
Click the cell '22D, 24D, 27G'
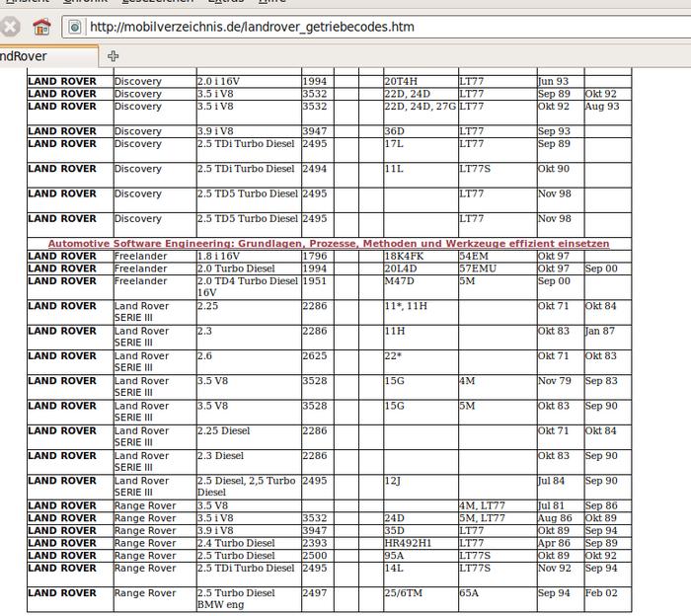click(420, 107)
